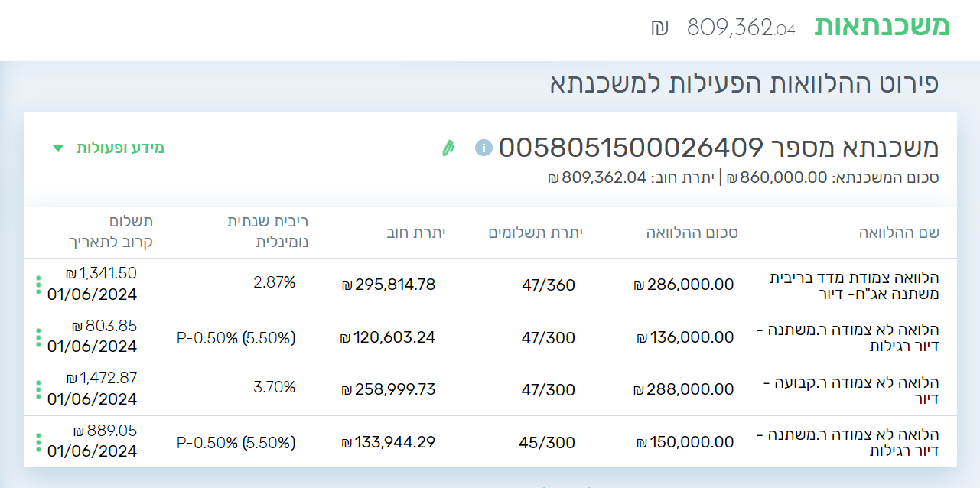Select the הלוואה לא צמודה ר.קבועה loan name
The height and width of the screenshot is (488, 980).
853,390
